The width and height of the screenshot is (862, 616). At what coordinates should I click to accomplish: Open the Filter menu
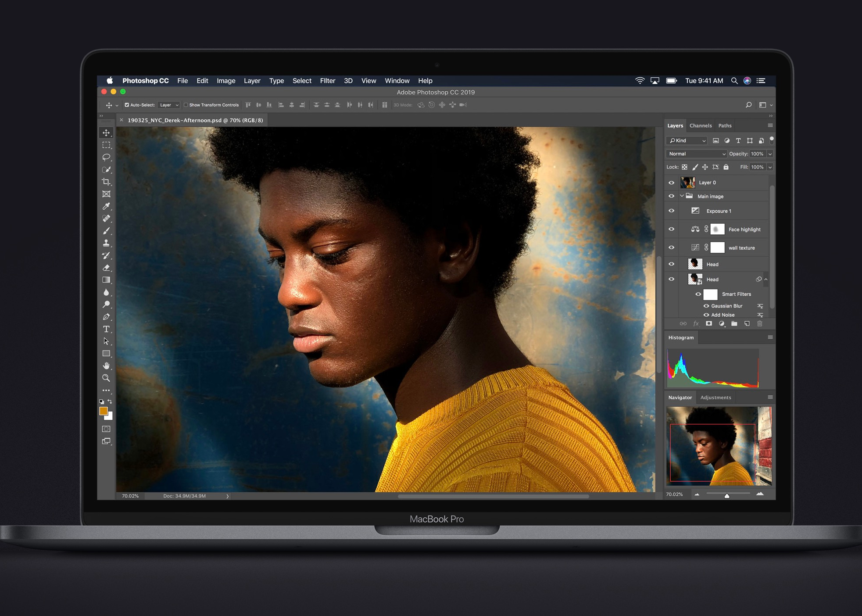pyautogui.click(x=327, y=81)
